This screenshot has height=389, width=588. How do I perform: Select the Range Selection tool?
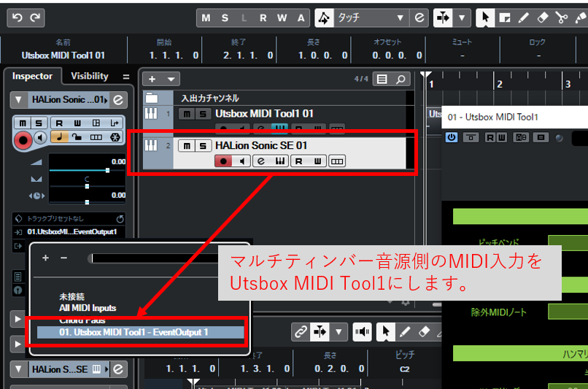(504, 18)
